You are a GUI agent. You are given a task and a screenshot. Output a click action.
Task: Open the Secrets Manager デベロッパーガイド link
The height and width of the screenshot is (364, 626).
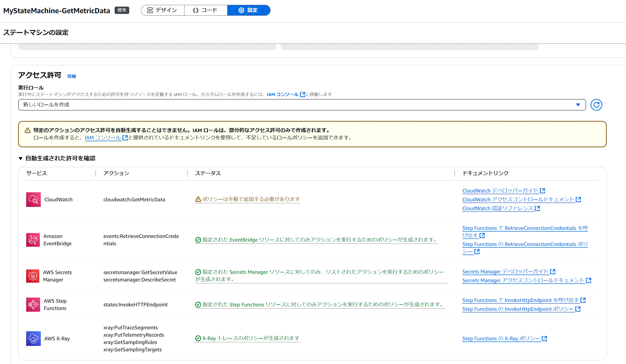point(505,272)
